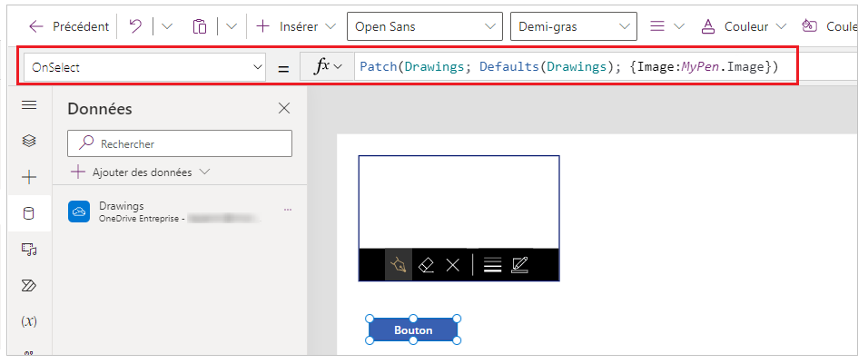Open the OnSelect property dropdown
Image resolution: width=868 pixels, height=364 pixels.
click(x=144, y=67)
